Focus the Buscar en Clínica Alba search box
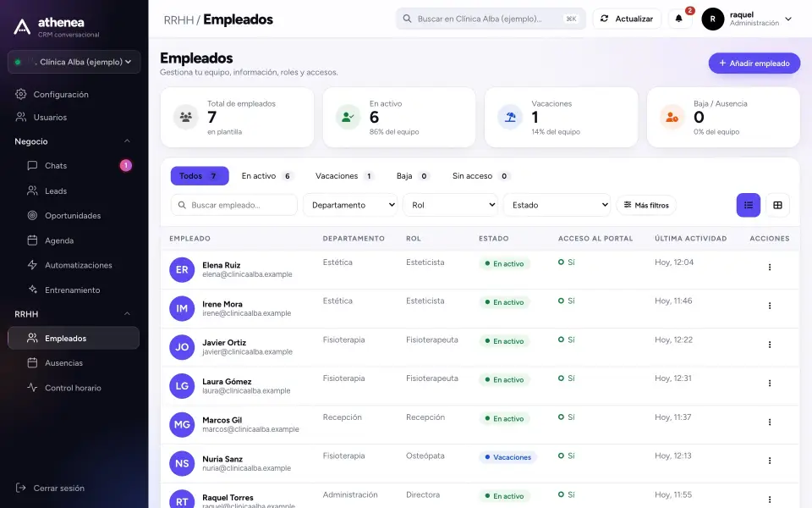Image resolution: width=812 pixels, height=508 pixels. (x=491, y=19)
